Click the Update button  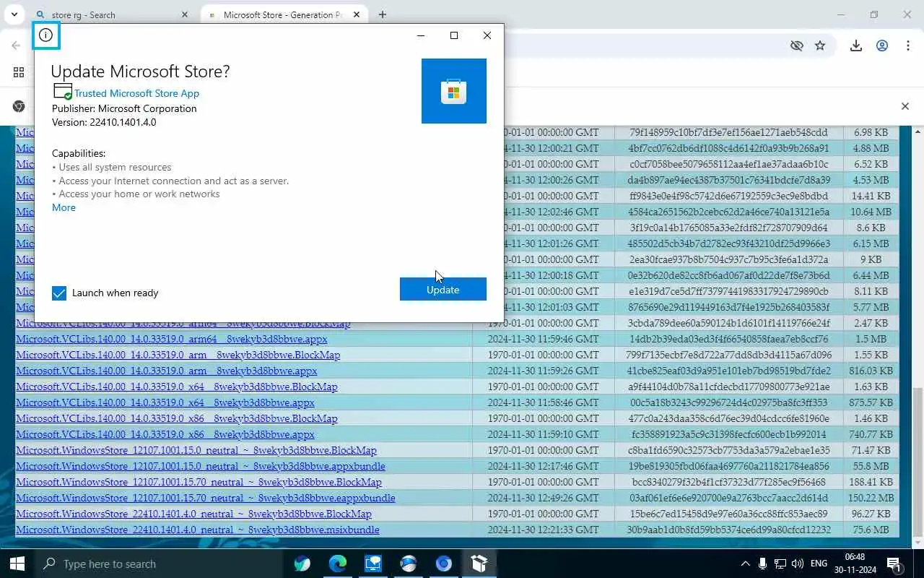tap(443, 289)
